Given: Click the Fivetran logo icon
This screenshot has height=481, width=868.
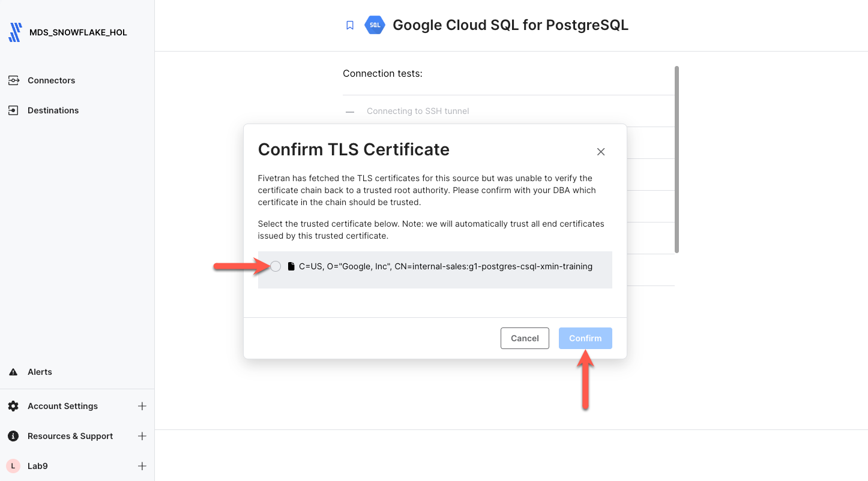Looking at the screenshot, I should pos(16,32).
